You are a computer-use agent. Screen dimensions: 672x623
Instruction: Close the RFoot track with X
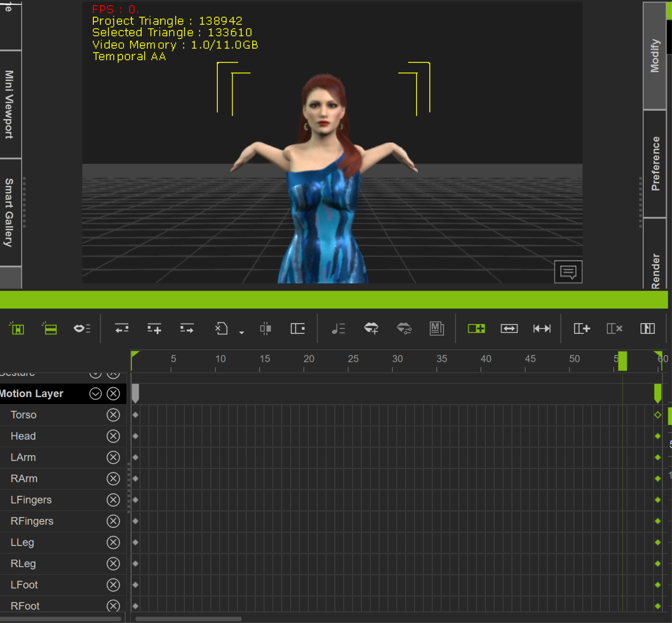coord(113,606)
